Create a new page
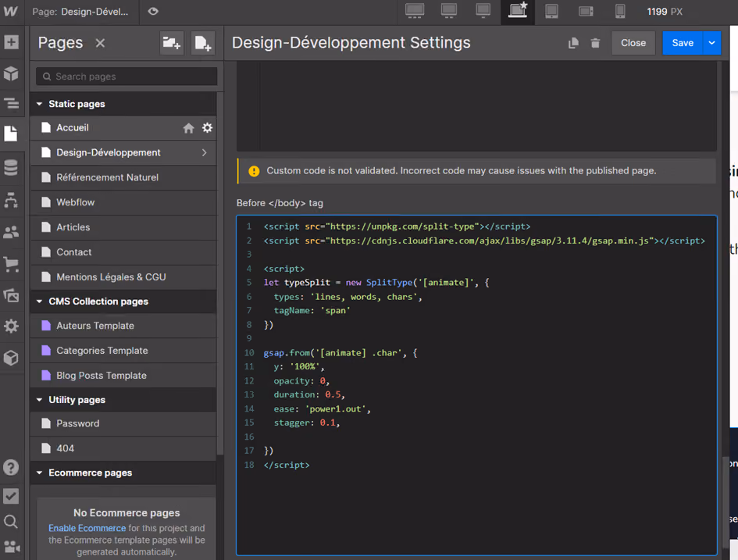 [x=203, y=43]
